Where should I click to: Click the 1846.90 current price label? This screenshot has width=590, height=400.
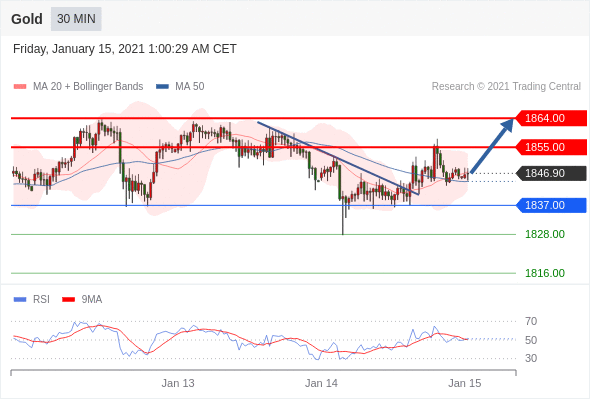[551, 173]
